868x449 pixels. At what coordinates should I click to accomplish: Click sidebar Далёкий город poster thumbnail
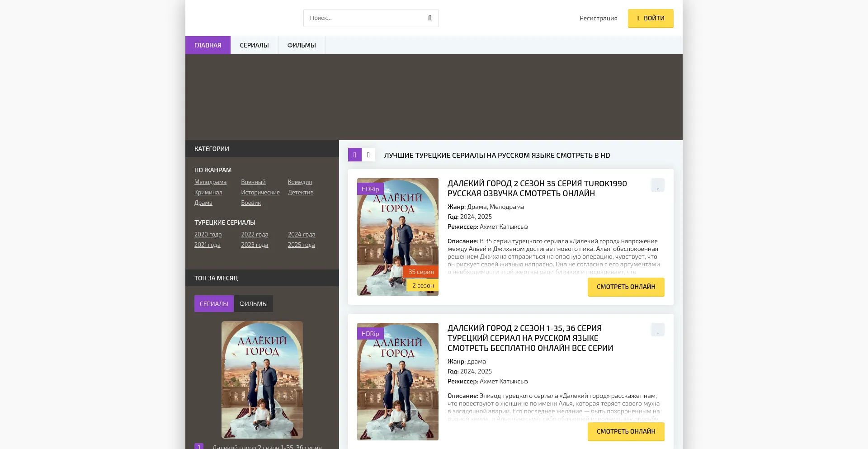pos(262,379)
